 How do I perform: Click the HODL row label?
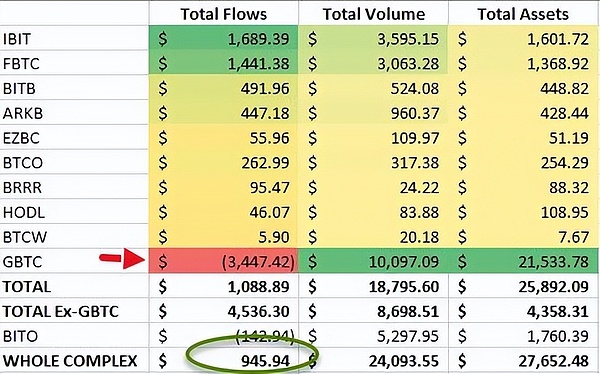tap(24, 212)
